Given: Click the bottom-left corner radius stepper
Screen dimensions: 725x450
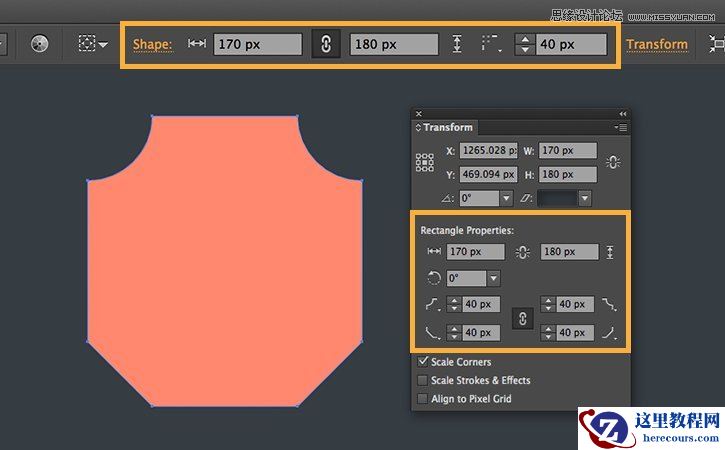Looking at the screenshot, I should [x=455, y=333].
